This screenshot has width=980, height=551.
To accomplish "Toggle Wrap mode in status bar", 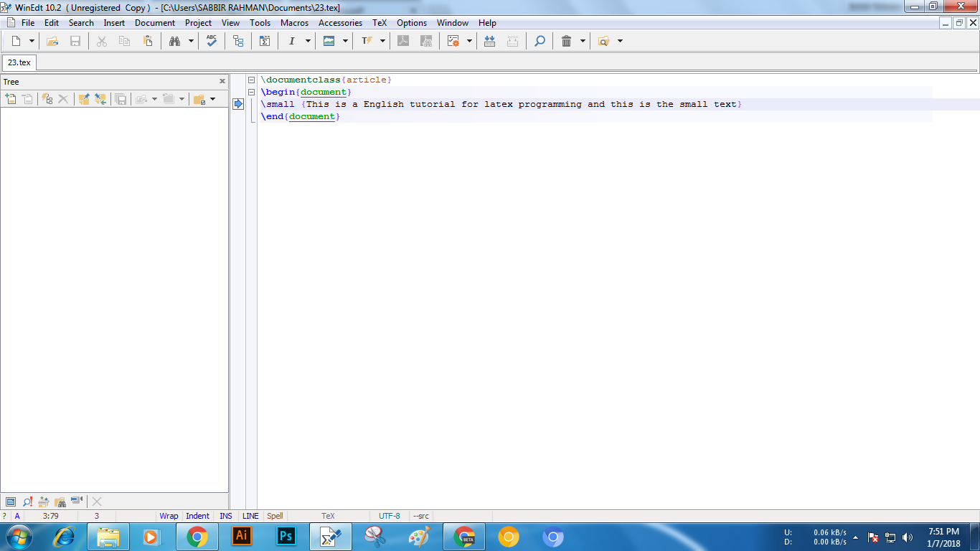I will pos(169,516).
